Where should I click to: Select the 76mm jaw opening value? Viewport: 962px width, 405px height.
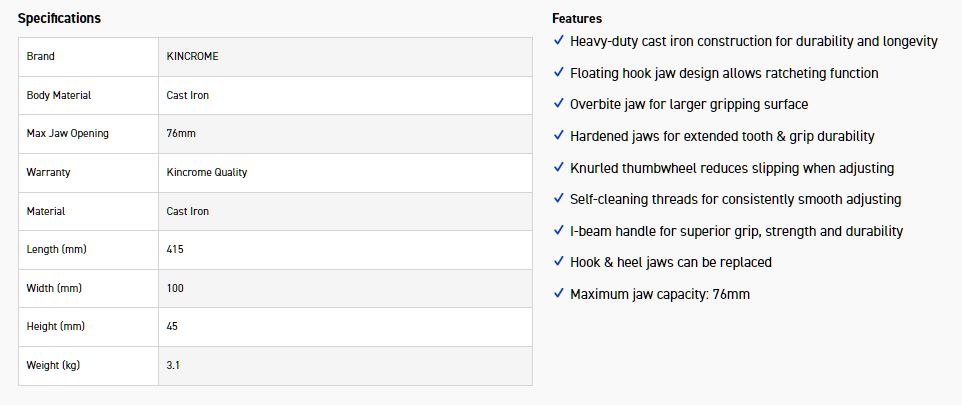[181, 134]
